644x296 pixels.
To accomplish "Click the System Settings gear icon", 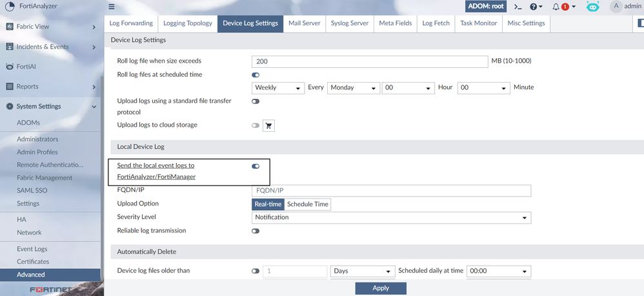I will pyautogui.click(x=10, y=106).
